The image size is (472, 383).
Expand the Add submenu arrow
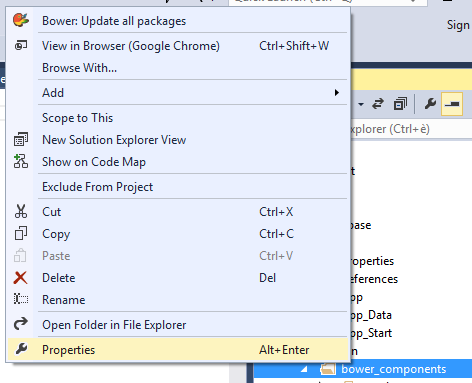click(x=337, y=92)
